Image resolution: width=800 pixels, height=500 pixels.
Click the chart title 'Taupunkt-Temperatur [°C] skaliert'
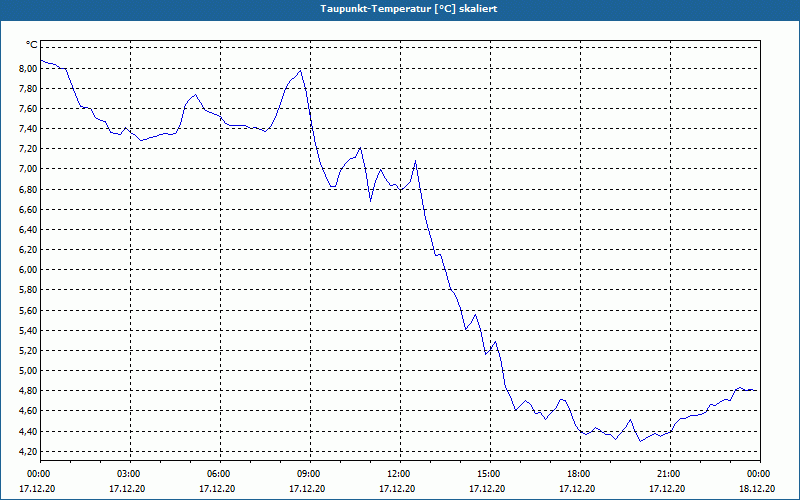(x=409, y=9)
